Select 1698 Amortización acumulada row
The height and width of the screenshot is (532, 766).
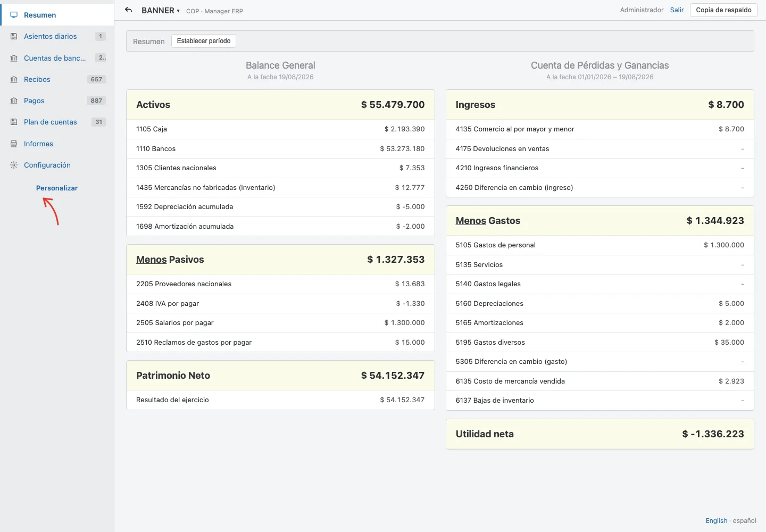point(280,227)
